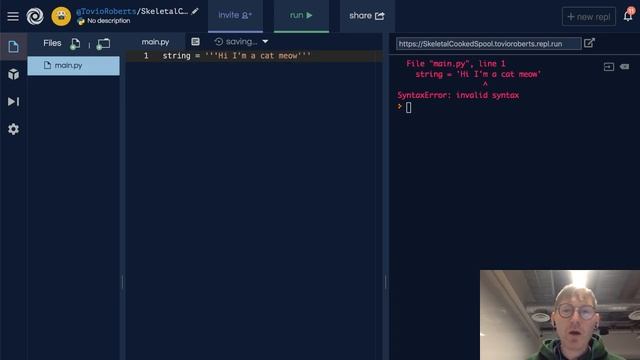Open the notifications bell
Image resolution: width=640 pixels, height=360 pixels.
click(628, 16)
